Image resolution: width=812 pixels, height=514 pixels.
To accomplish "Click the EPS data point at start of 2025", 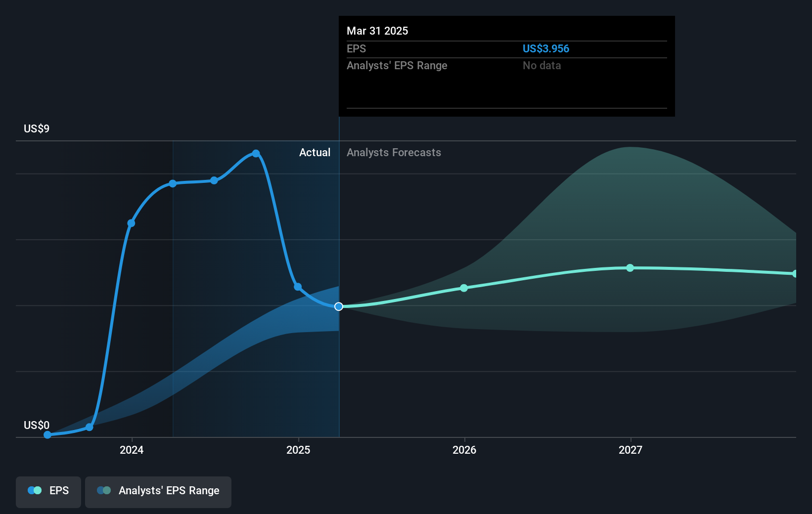I will (298, 287).
